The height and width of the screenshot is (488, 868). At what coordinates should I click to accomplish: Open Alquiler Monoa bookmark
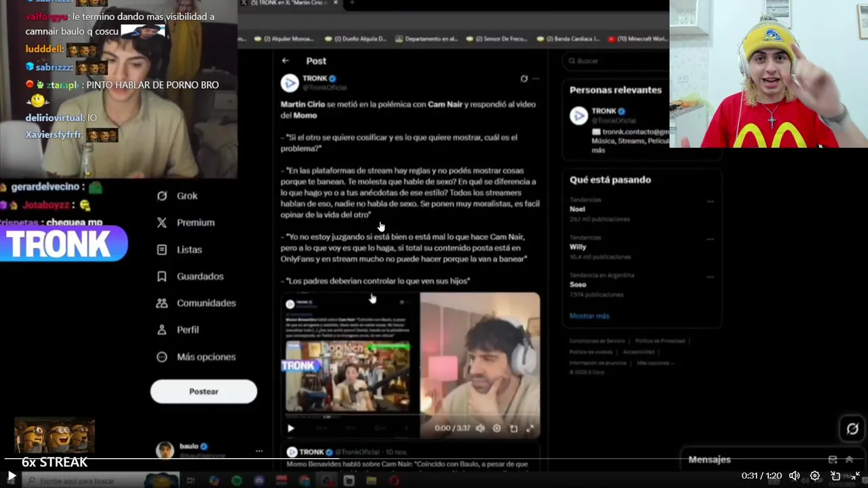[x=284, y=39]
